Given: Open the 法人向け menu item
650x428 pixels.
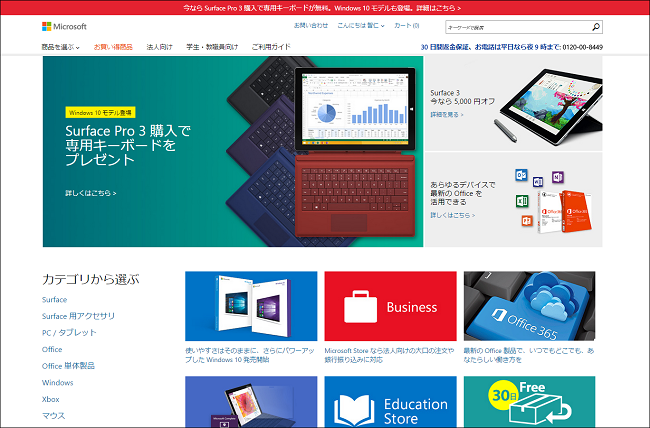Looking at the screenshot, I should tap(159, 47).
